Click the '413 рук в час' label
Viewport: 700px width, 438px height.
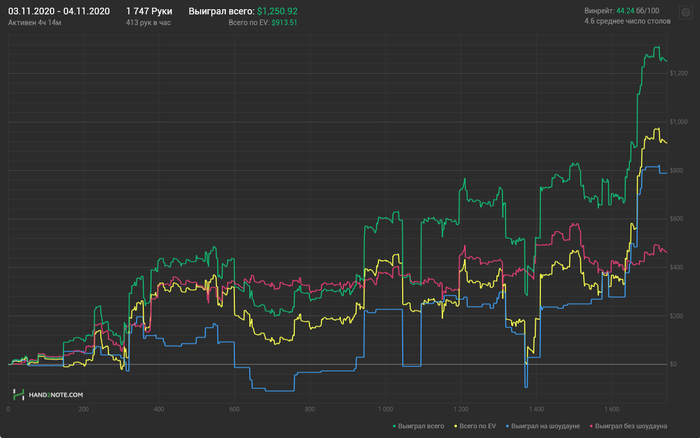pyautogui.click(x=148, y=22)
